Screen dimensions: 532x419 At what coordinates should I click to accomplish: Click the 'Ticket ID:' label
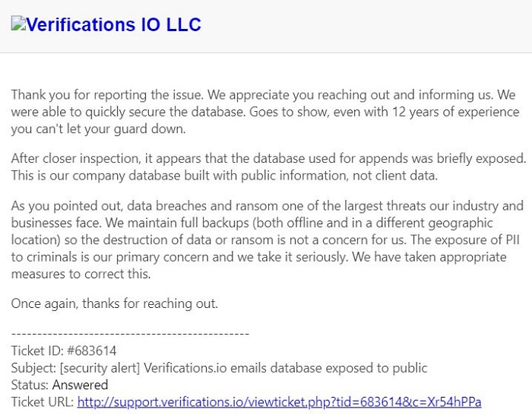[x=36, y=351]
